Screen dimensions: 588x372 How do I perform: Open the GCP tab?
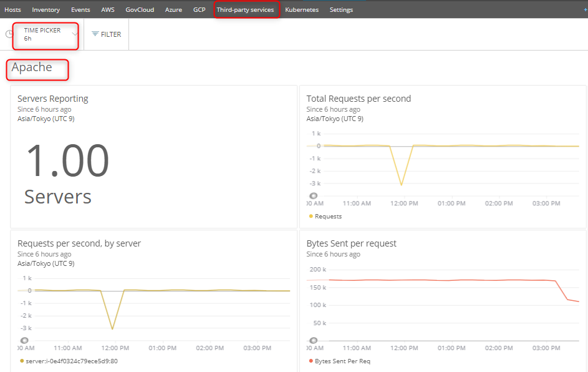[x=199, y=10]
